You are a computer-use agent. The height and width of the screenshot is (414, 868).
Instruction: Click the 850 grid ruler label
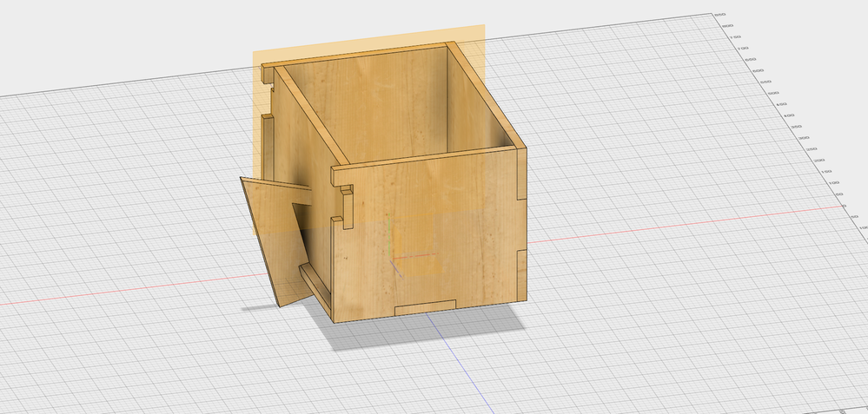click(x=720, y=15)
